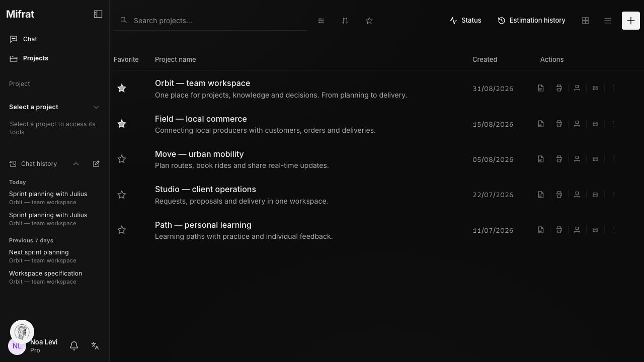Open document icon for Field project
Image resolution: width=644 pixels, height=362 pixels.
(x=541, y=124)
